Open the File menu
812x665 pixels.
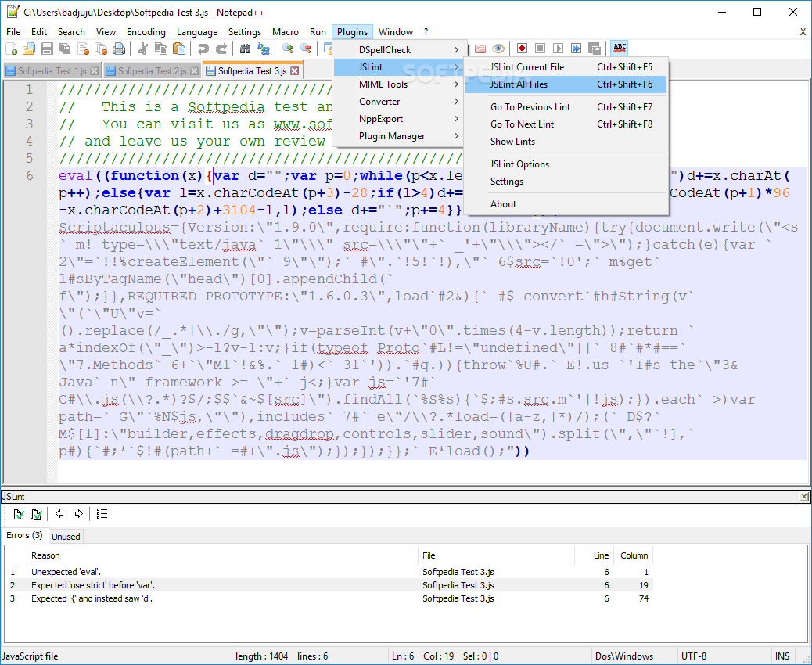tap(13, 32)
